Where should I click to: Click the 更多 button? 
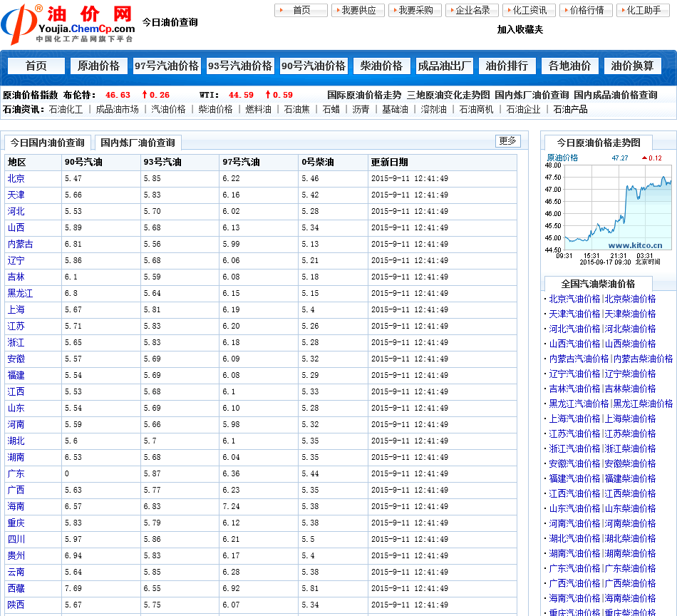click(507, 141)
